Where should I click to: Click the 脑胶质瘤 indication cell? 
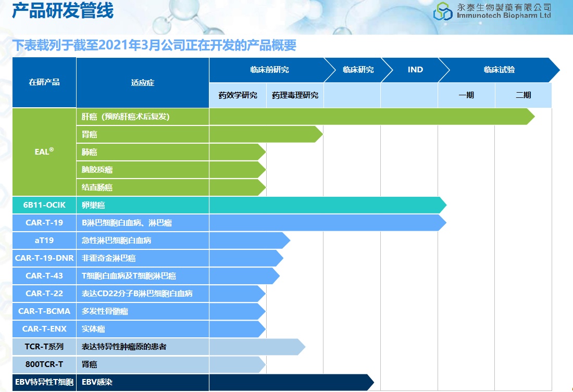pos(142,170)
